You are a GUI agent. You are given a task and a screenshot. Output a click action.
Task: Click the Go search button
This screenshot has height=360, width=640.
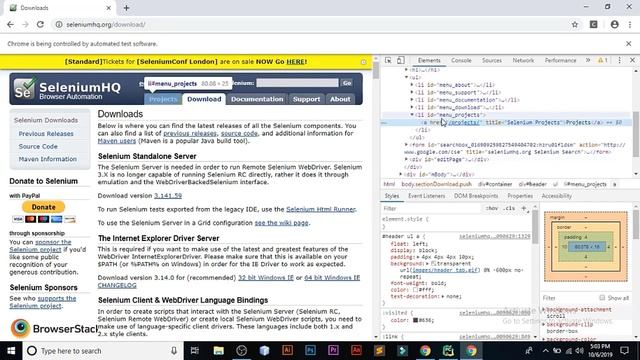[347, 83]
